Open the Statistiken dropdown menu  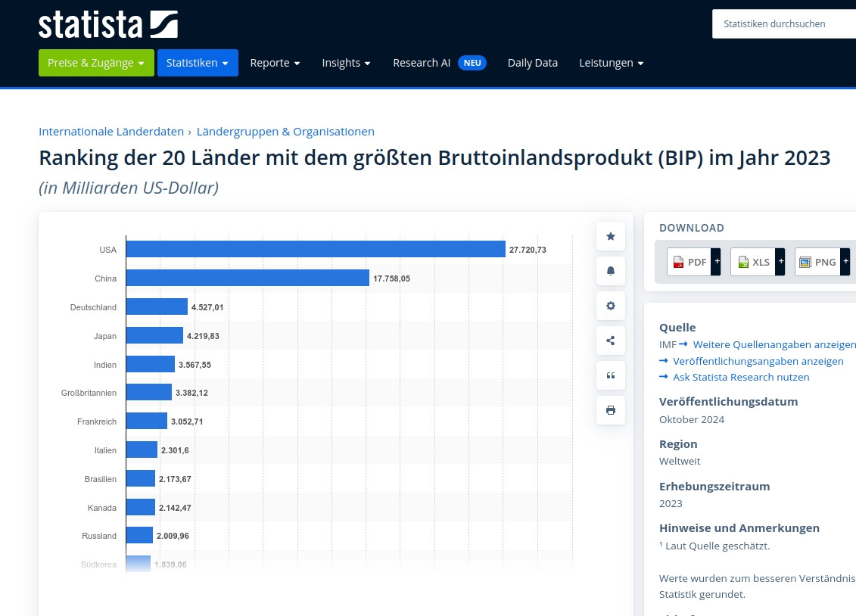click(x=198, y=63)
